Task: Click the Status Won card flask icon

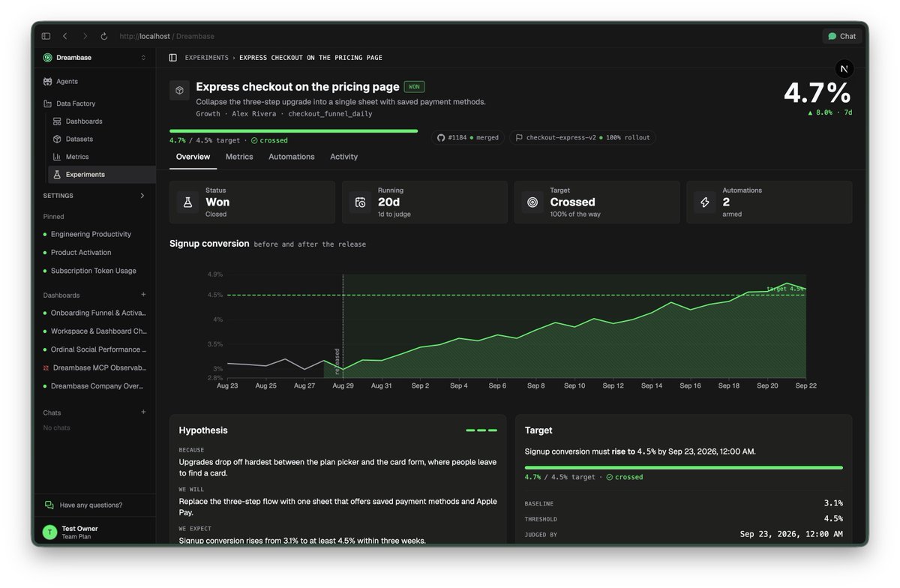Action: tap(188, 202)
